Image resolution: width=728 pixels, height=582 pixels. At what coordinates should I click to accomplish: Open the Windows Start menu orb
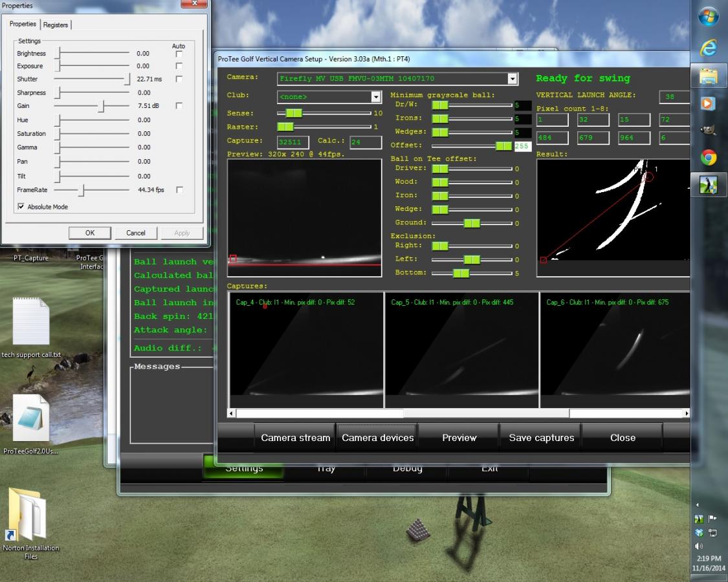[x=708, y=17]
